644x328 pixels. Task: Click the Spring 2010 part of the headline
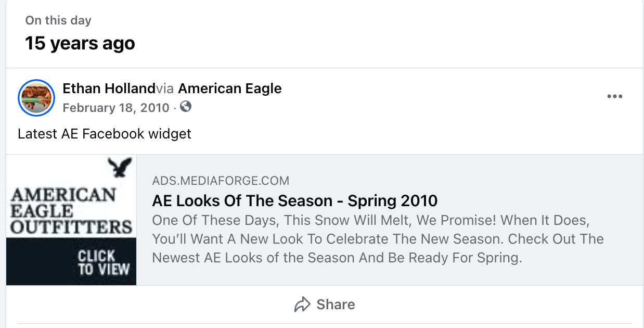click(x=393, y=200)
